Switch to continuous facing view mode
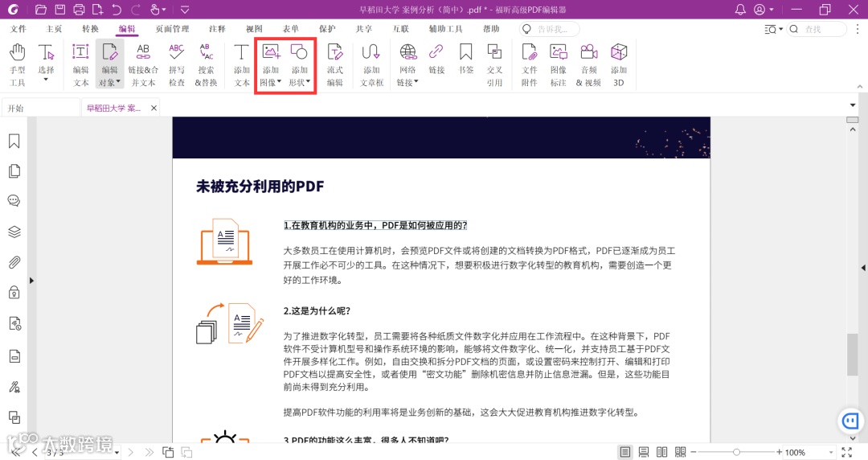Image resolution: width=868 pixels, height=460 pixels. 681,452
